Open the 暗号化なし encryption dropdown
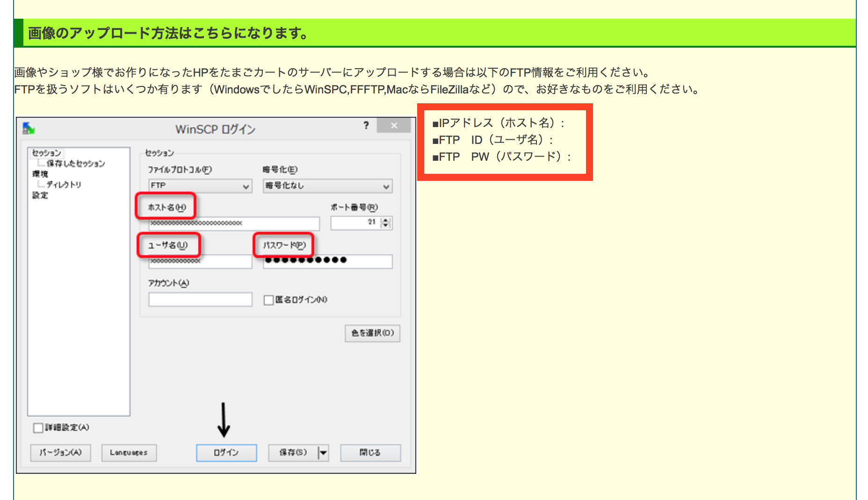The image size is (868, 500). (x=327, y=186)
